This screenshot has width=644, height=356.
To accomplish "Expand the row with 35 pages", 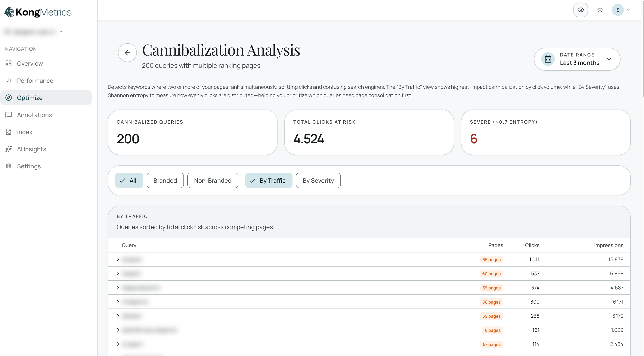I will tap(118, 288).
